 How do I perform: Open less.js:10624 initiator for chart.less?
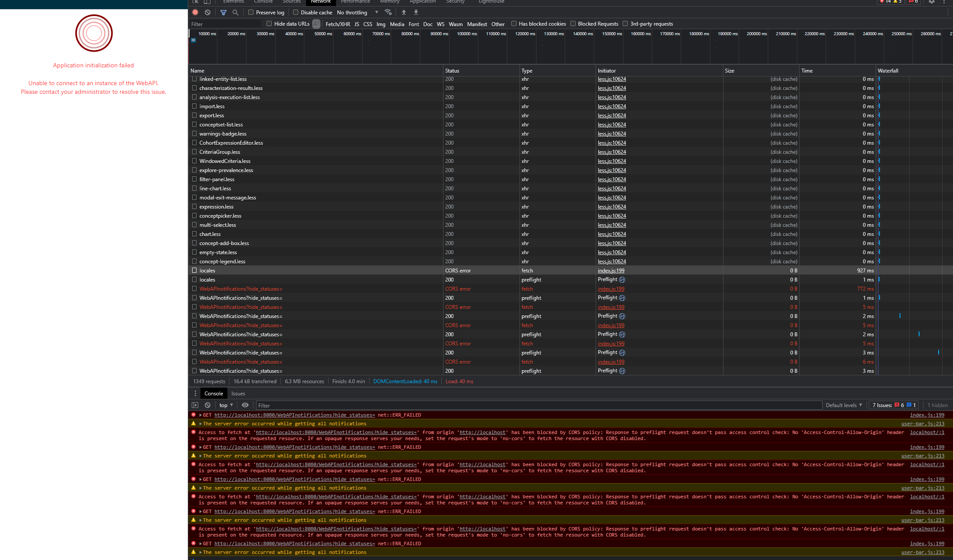pyautogui.click(x=612, y=234)
